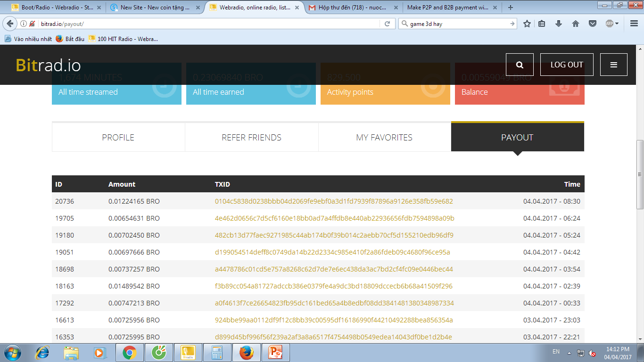Open the REFER FRIENDS tab

(x=252, y=137)
